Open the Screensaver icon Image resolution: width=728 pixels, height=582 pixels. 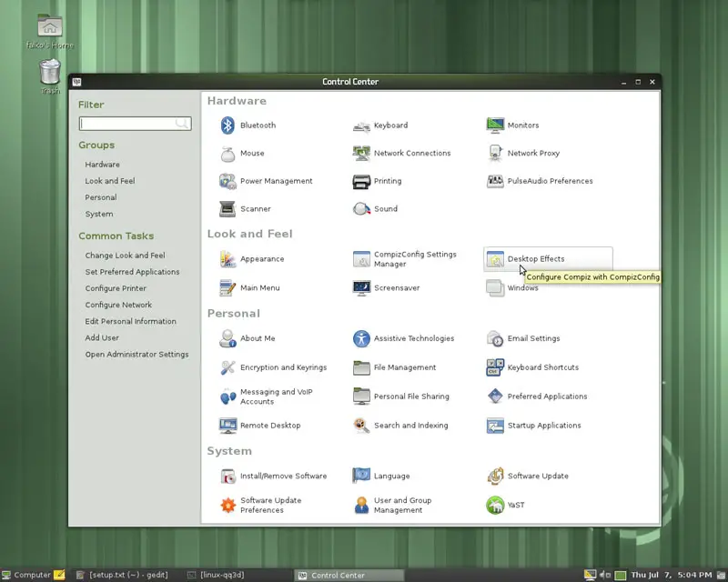click(x=361, y=287)
